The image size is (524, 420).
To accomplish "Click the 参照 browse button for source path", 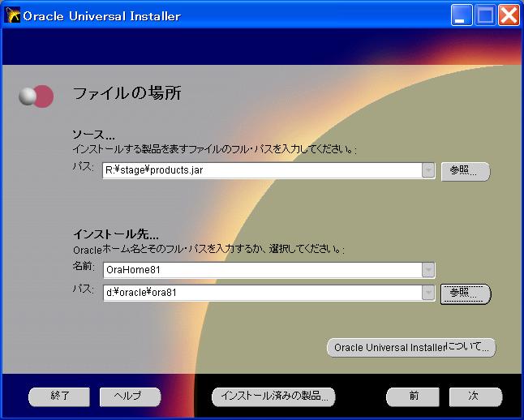I will tap(466, 171).
